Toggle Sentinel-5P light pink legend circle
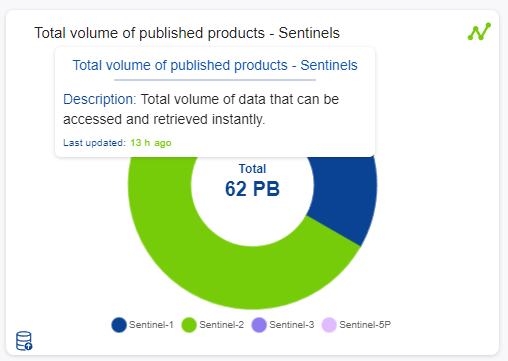508x361 pixels. [x=329, y=325]
